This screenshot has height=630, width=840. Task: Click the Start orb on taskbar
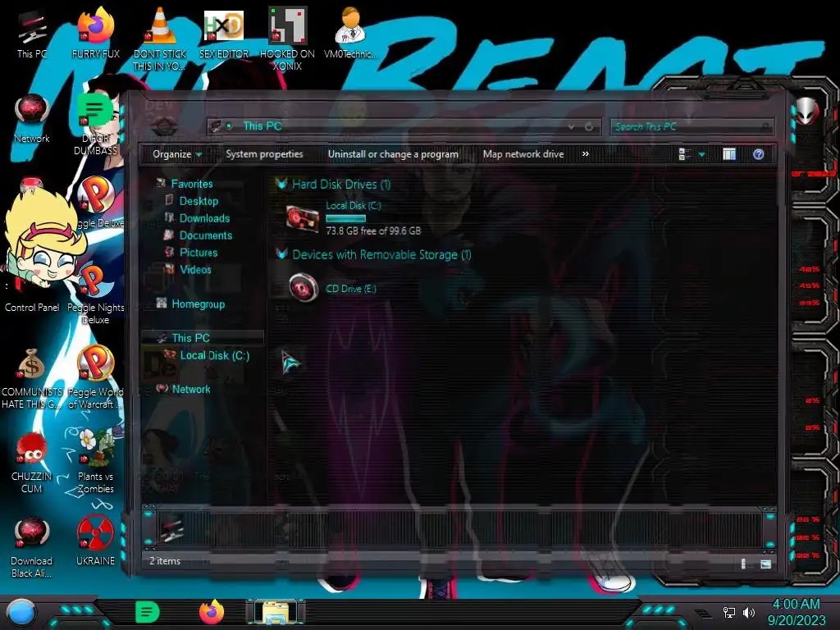click(21, 612)
